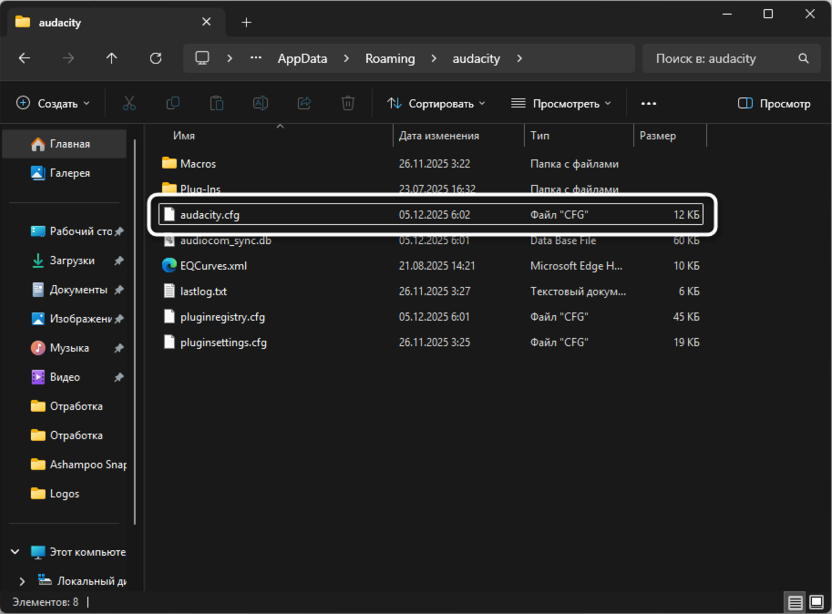Image resolution: width=832 pixels, height=614 pixels.
Task: Open the Сортировать sort dropdown
Action: (x=436, y=103)
